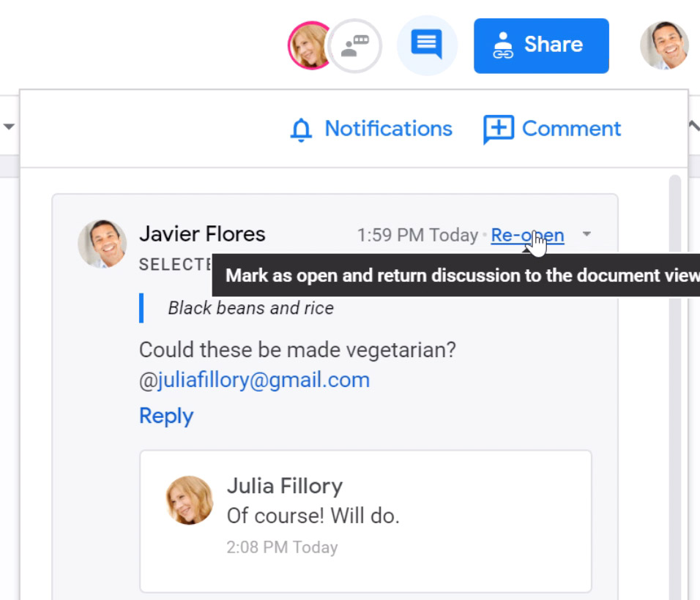Click the show chat icon
Image resolution: width=700 pixels, height=600 pixels.
click(x=355, y=45)
